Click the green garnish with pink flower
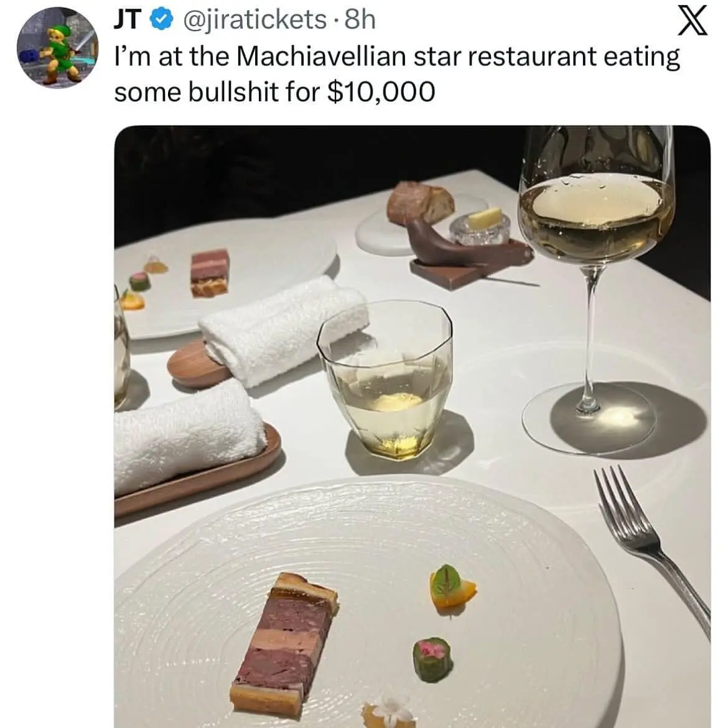This screenshot has width=728, height=728. (432, 660)
